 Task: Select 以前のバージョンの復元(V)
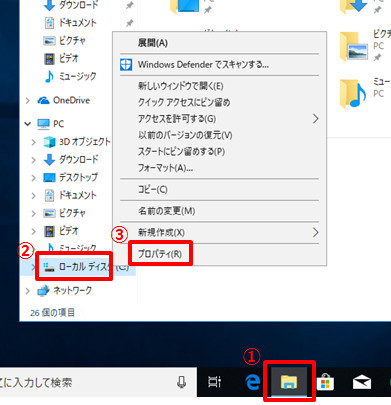coord(219,135)
